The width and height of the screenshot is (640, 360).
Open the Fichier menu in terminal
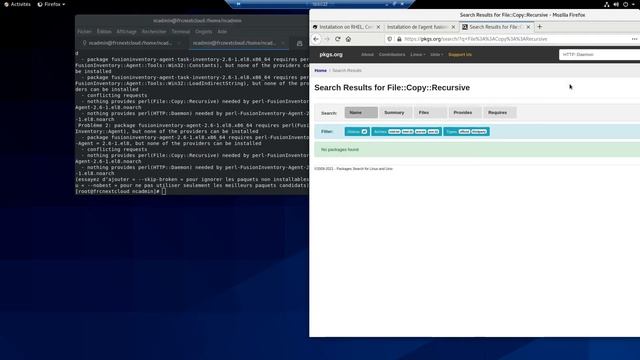click(84, 31)
